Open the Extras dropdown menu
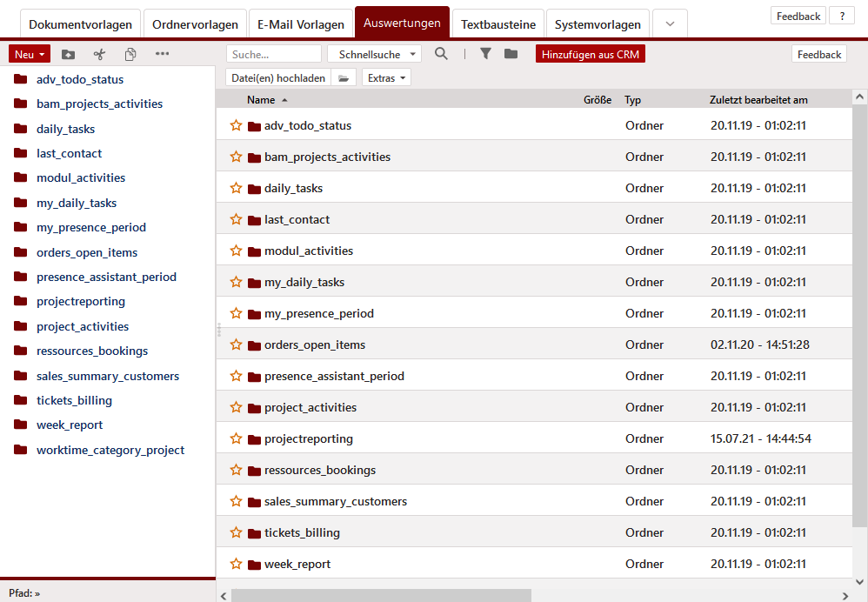868x602 pixels. tap(386, 77)
